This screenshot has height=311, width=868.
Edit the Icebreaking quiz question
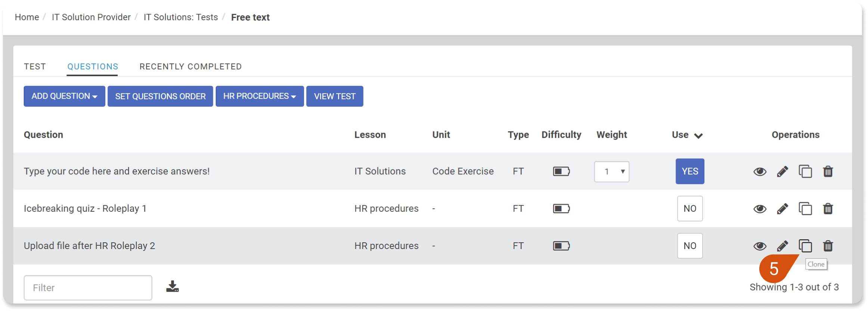782,209
